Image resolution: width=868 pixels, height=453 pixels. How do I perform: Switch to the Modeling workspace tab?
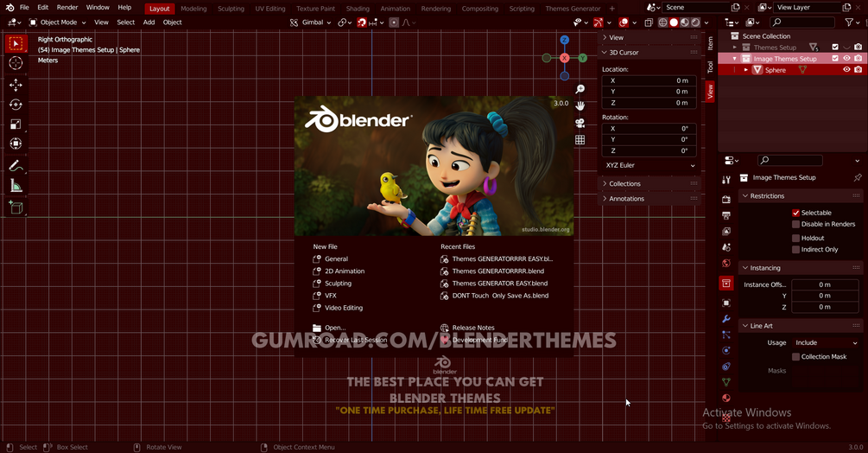(x=193, y=9)
